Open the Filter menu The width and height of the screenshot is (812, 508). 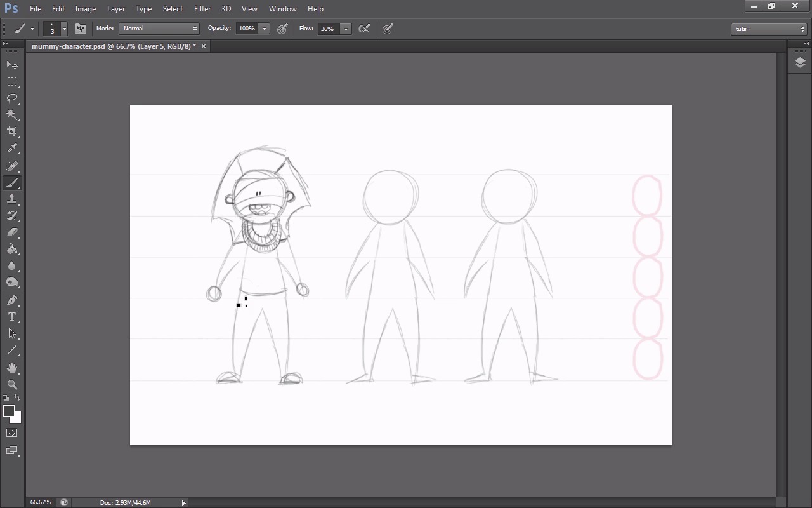coord(202,9)
